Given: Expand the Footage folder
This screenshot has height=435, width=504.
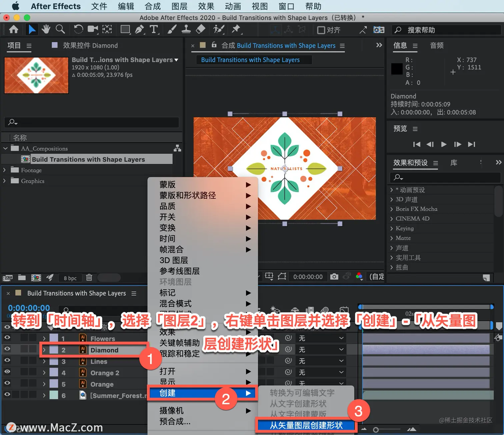Looking at the screenshot, I should (x=4, y=170).
